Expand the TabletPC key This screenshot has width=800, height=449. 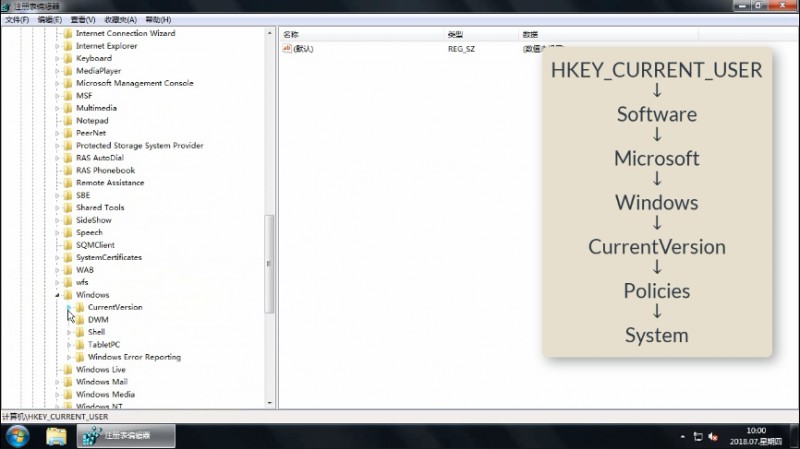(69, 345)
